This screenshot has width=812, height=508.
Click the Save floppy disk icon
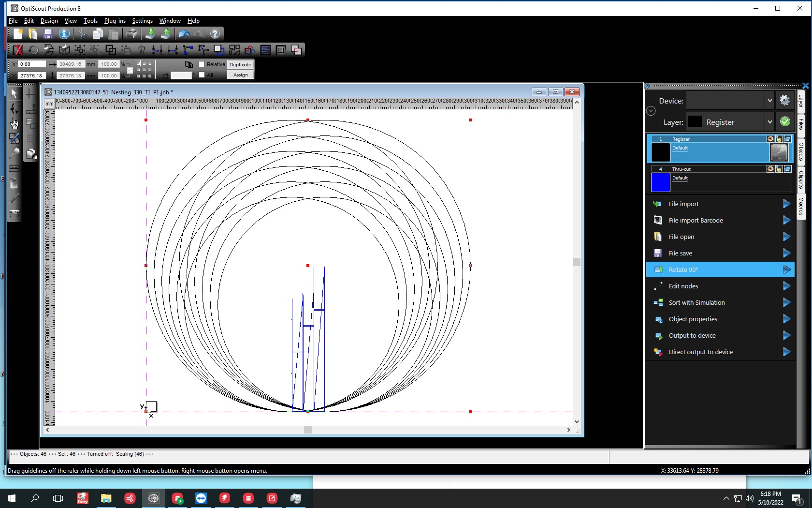[48, 34]
